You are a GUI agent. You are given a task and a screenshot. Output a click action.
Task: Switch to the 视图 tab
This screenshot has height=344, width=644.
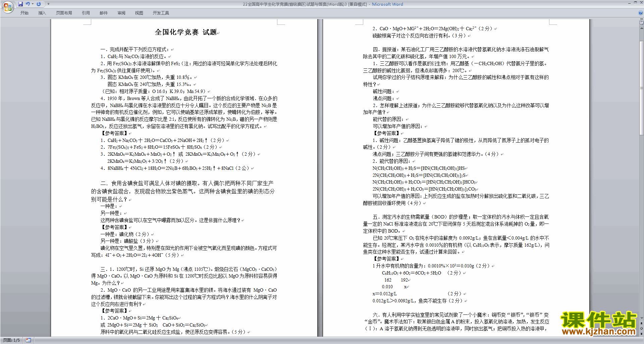(x=139, y=13)
